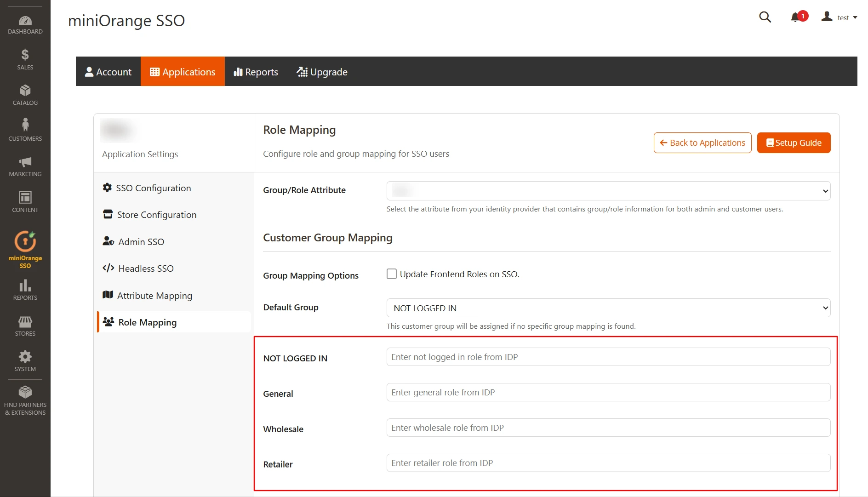The width and height of the screenshot is (868, 497).
Task: Navigate to Customers via sidebar icon
Action: [25, 129]
